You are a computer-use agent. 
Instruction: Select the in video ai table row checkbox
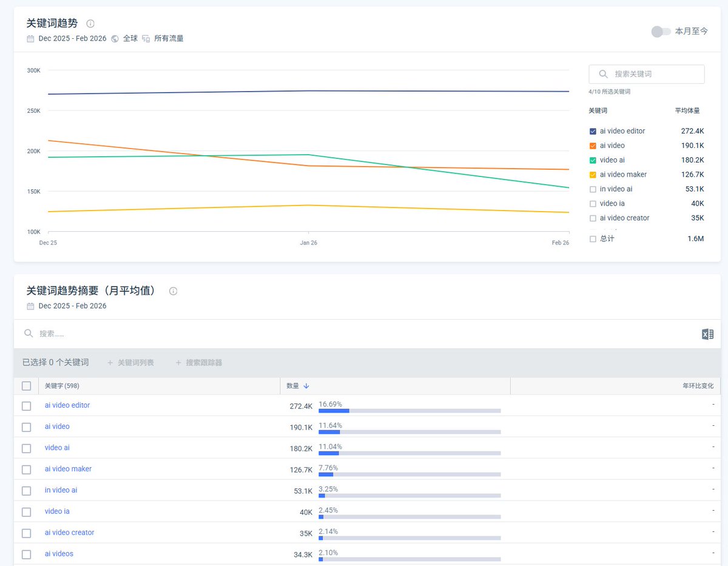(x=26, y=491)
